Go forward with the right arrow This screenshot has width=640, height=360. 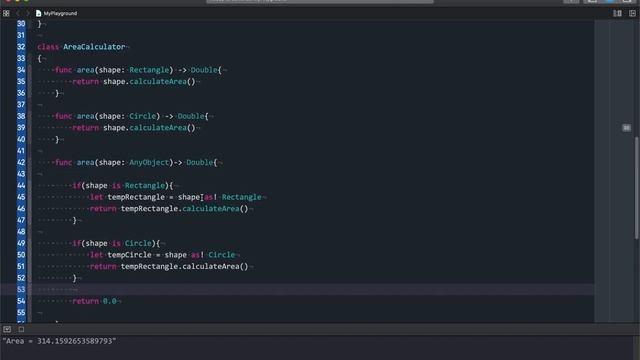[x=28, y=13]
